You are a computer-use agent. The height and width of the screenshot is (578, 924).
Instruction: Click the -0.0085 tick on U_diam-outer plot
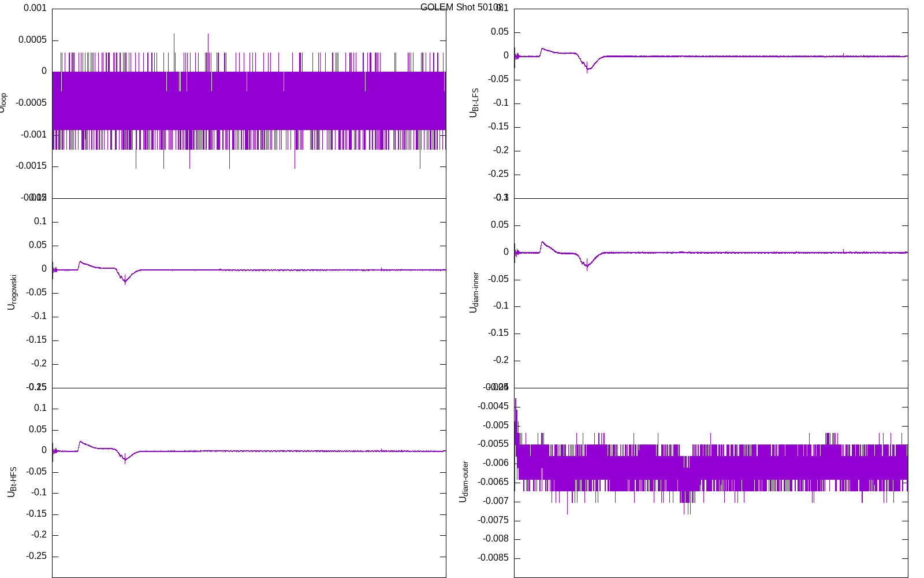[x=493, y=558]
